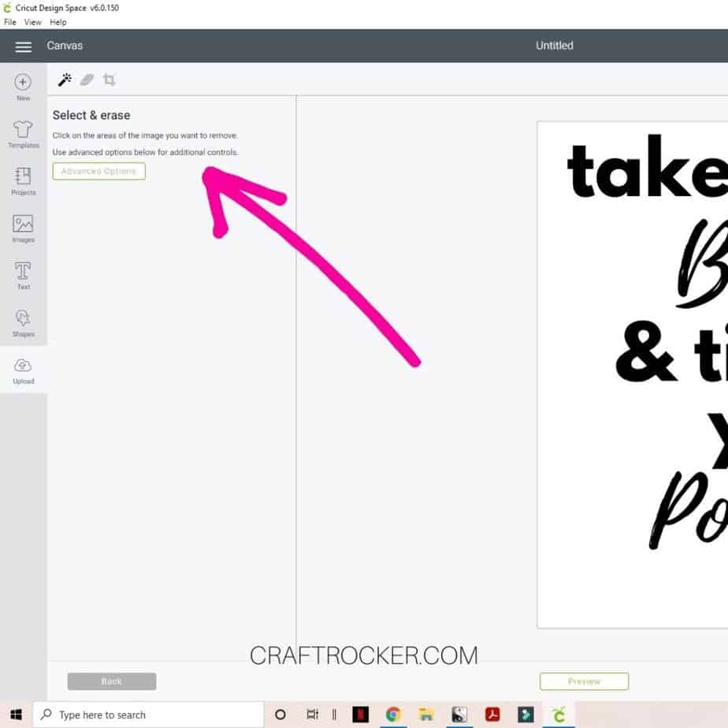Pick the crop tool icon
The height and width of the screenshot is (728, 728).
[x=109, y=80]
